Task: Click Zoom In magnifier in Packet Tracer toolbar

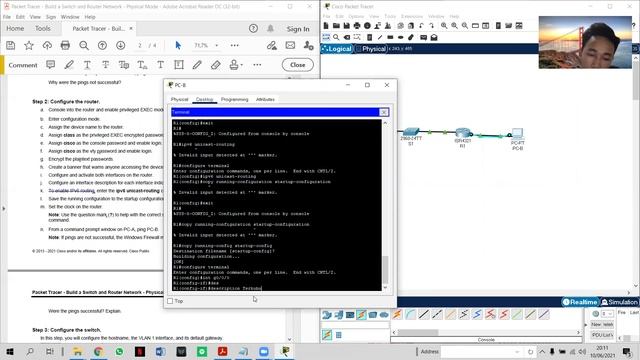Action: coord(444,26)
